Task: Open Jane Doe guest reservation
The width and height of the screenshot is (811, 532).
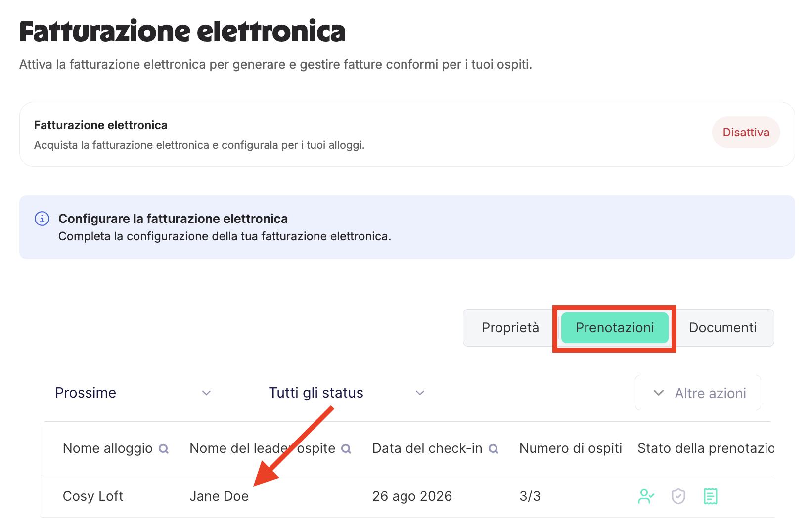Action: 219,496
